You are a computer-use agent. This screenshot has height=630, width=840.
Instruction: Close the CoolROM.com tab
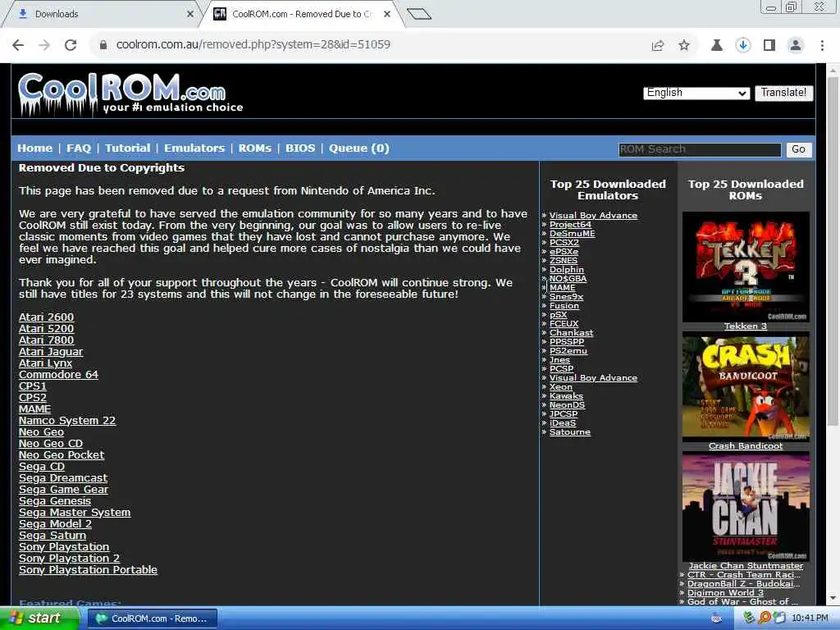[387, 14]
